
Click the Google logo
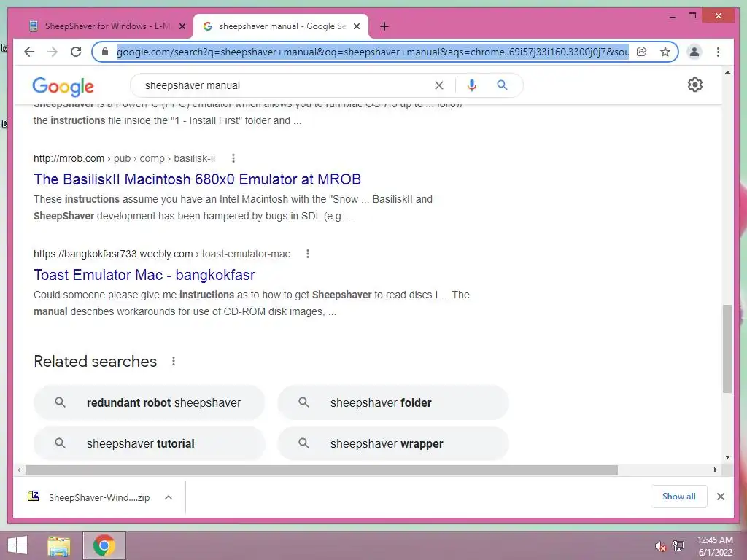[x=63, y=86]
